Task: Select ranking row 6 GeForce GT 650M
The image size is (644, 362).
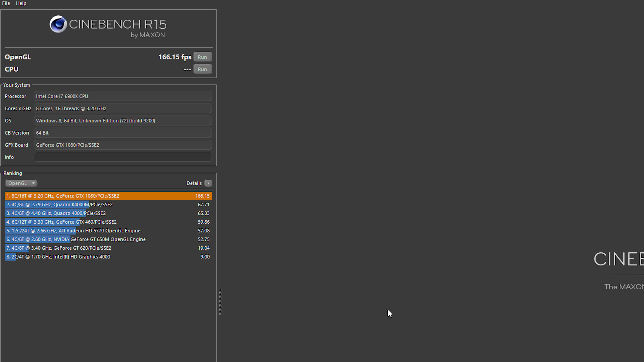Action: (108, 239)
